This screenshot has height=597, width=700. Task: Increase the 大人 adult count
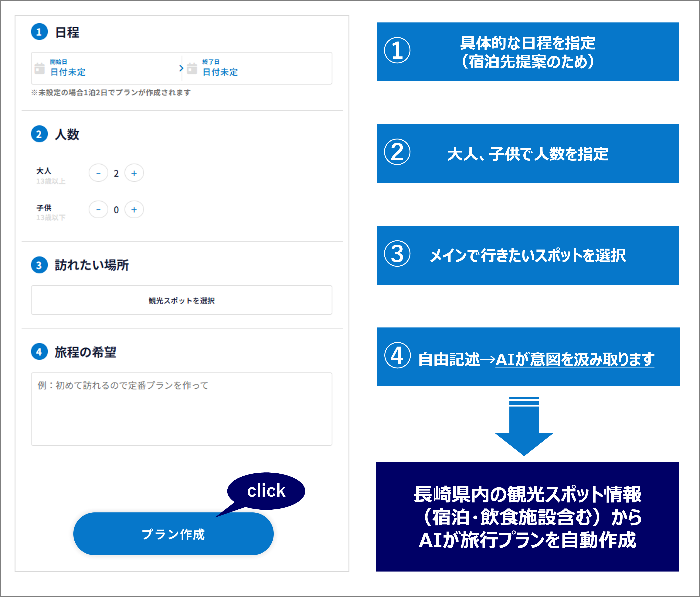click(x=134, y=173)
